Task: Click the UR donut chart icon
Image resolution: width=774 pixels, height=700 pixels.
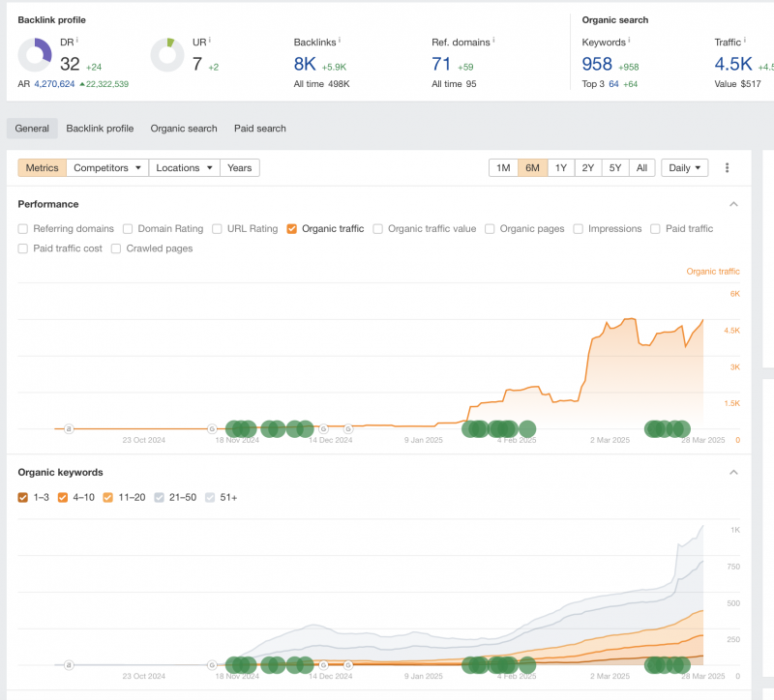Action: (x=167, y=56)
